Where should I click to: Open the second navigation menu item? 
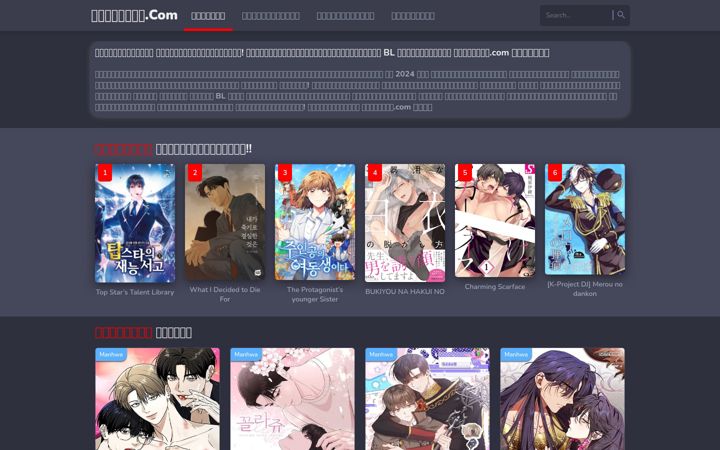coord(271,16)
